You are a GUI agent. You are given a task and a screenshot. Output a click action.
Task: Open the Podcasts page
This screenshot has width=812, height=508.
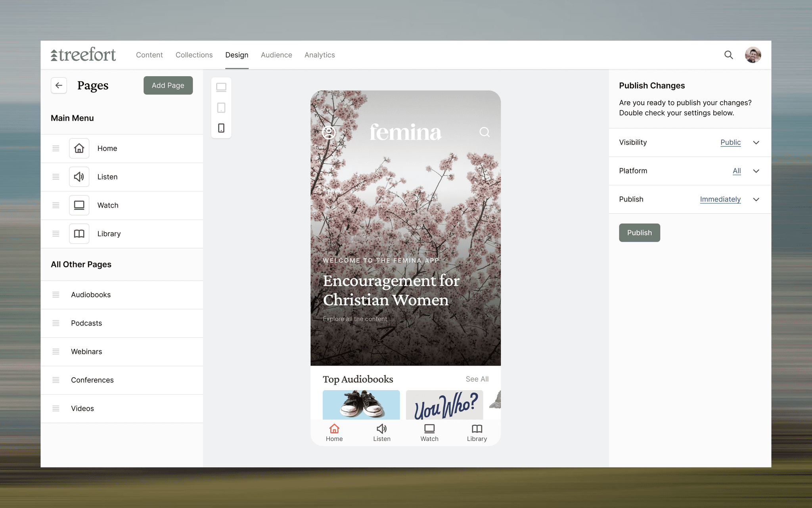[x=122, y=323]
